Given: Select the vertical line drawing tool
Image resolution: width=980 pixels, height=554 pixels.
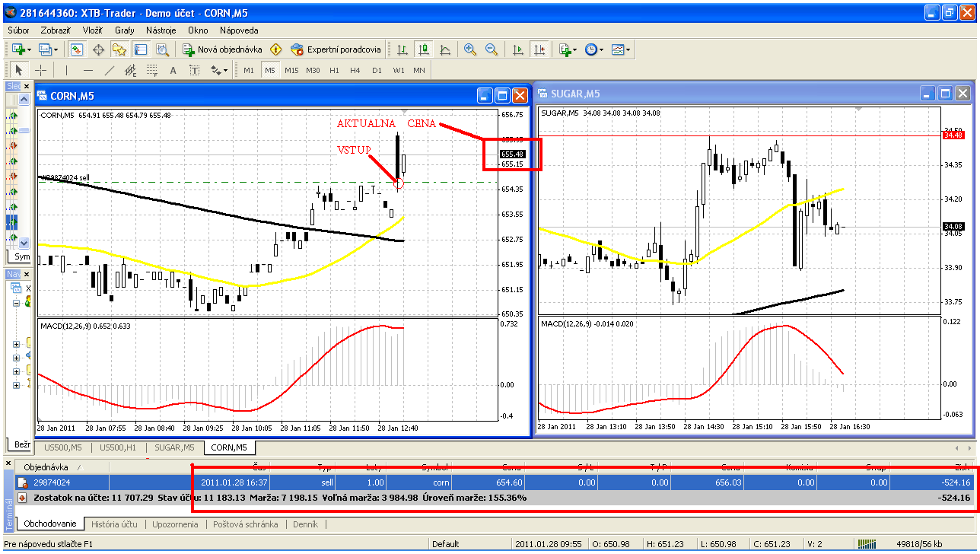Looking at the screenshot, I should [x=67, y=70].
